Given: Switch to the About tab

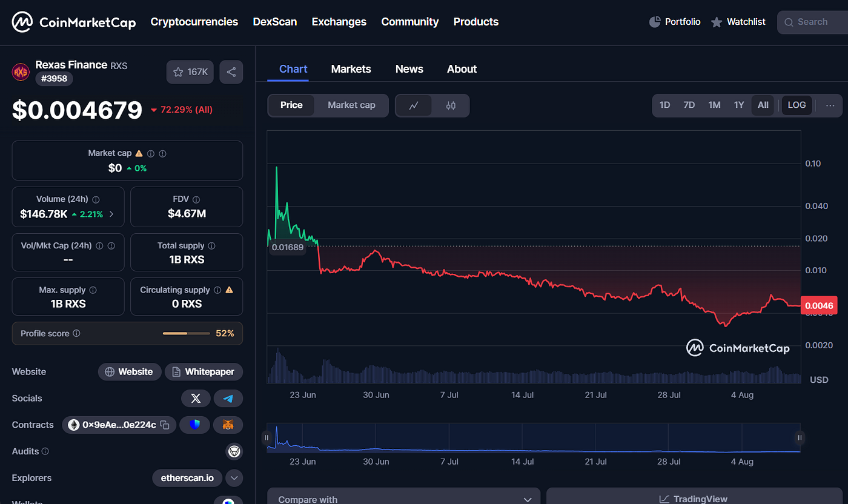Looking at the screenshot, I should click(x=462, y=69).
